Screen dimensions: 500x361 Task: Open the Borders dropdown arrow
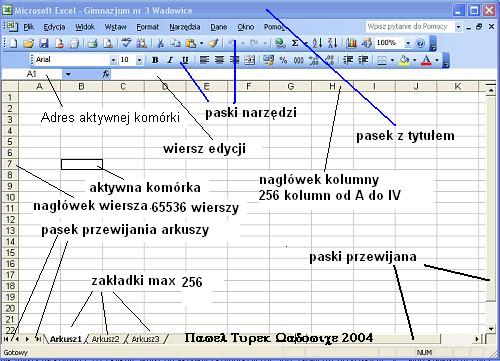[392, 60]
